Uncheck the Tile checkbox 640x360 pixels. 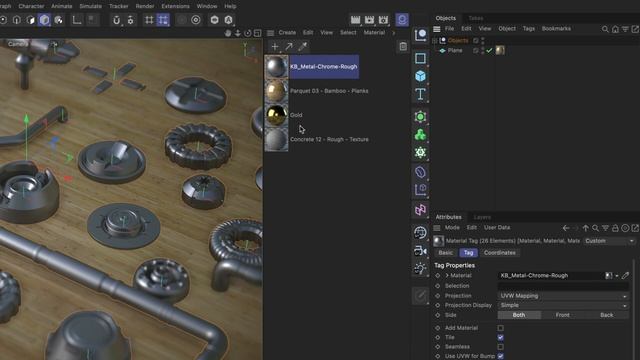(500, 338)
